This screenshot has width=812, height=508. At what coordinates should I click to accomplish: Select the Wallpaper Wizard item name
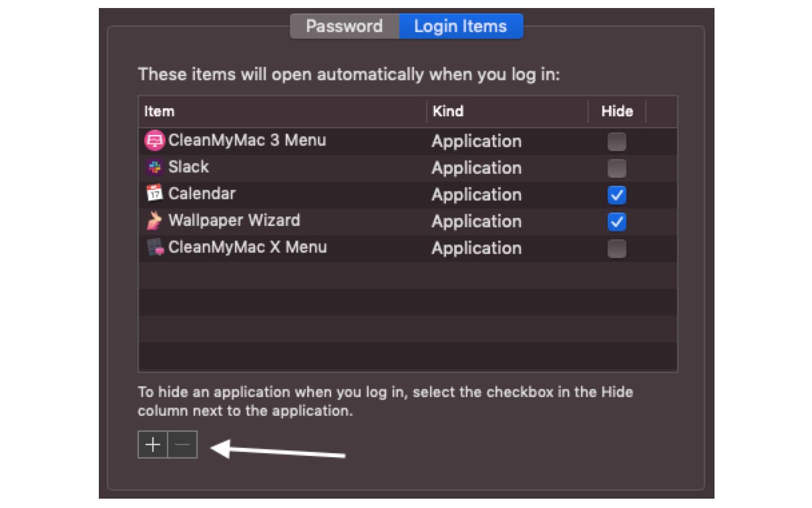pyautogui.click(x=234, y=221)
